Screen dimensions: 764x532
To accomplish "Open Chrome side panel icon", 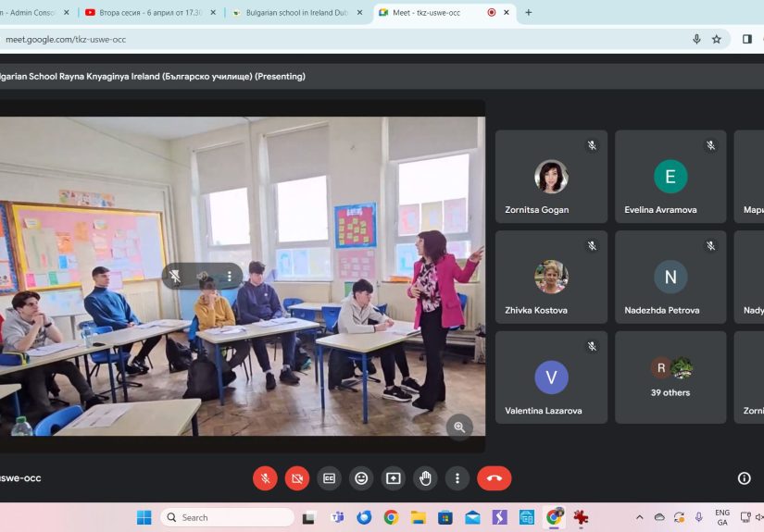I will point(746,39).
